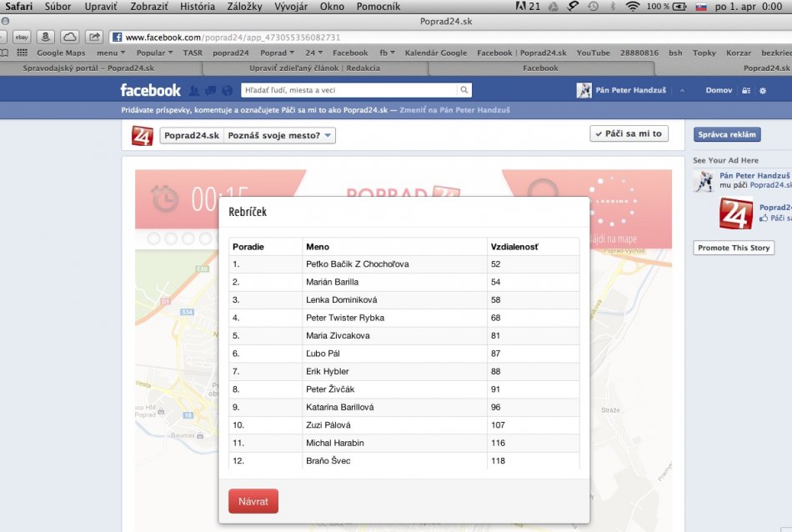Click the Facebook search input field
Viewport: 792px width, 532px height.
pyautogui.click(x=348, y=90)
